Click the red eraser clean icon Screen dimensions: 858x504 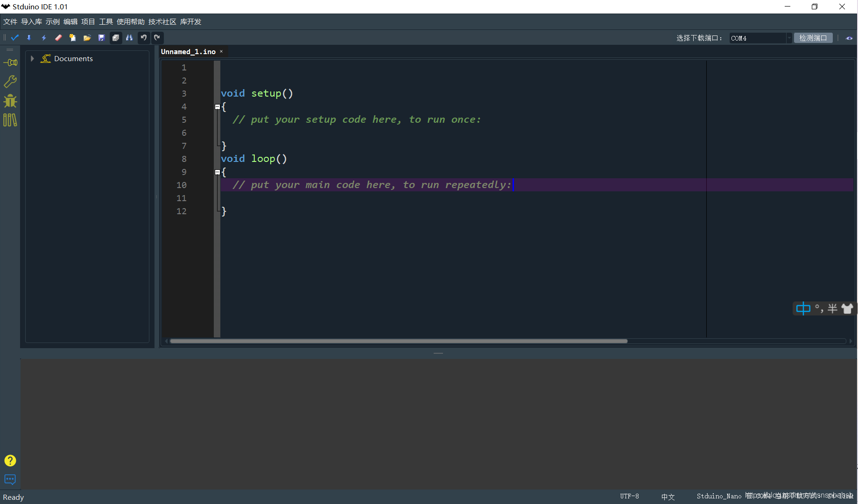58,38
